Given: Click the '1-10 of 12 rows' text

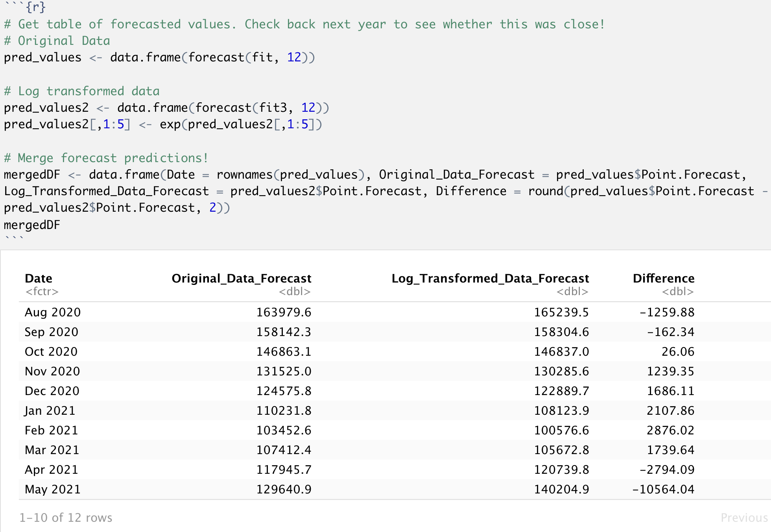Looking at the screenshot, I should [x=66, y=517].
